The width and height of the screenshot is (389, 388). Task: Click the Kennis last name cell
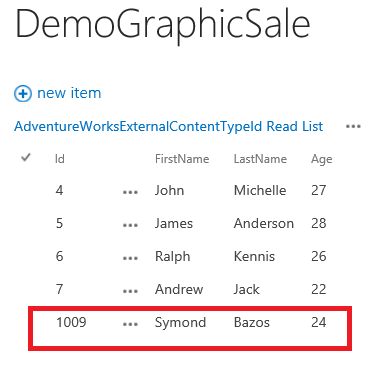(x=254, y=256)
